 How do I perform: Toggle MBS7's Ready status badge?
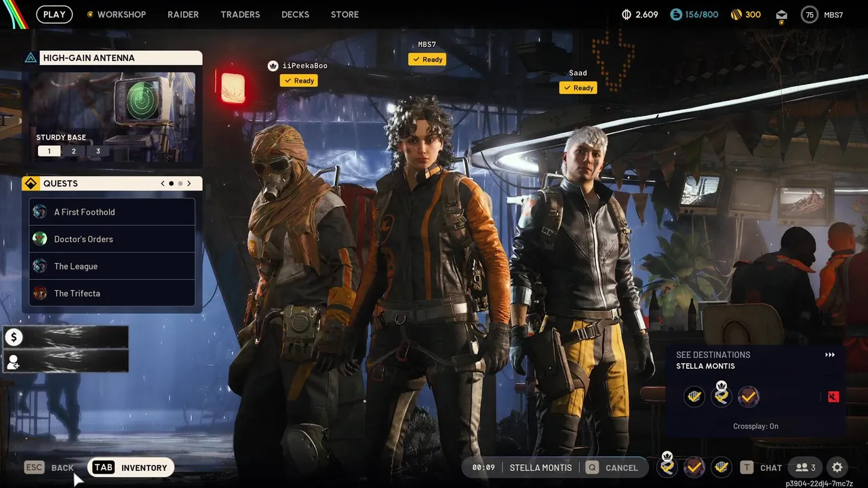click(427, 60)
